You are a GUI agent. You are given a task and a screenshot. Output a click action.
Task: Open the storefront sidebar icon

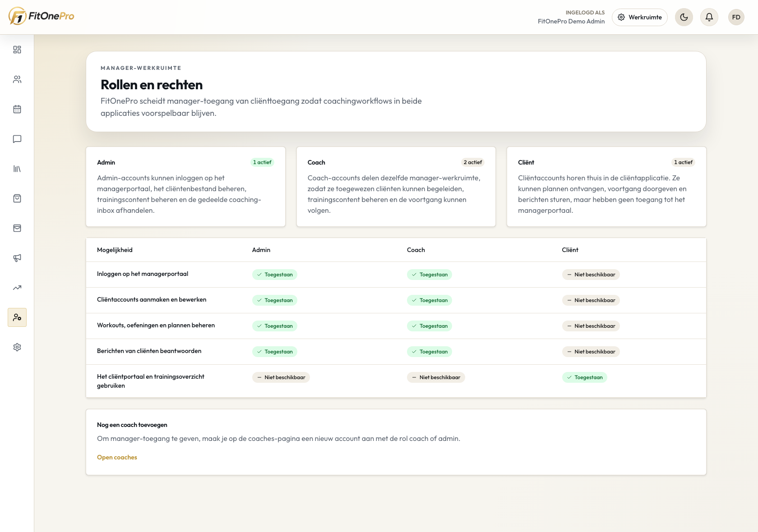click(x=17, y=228)
